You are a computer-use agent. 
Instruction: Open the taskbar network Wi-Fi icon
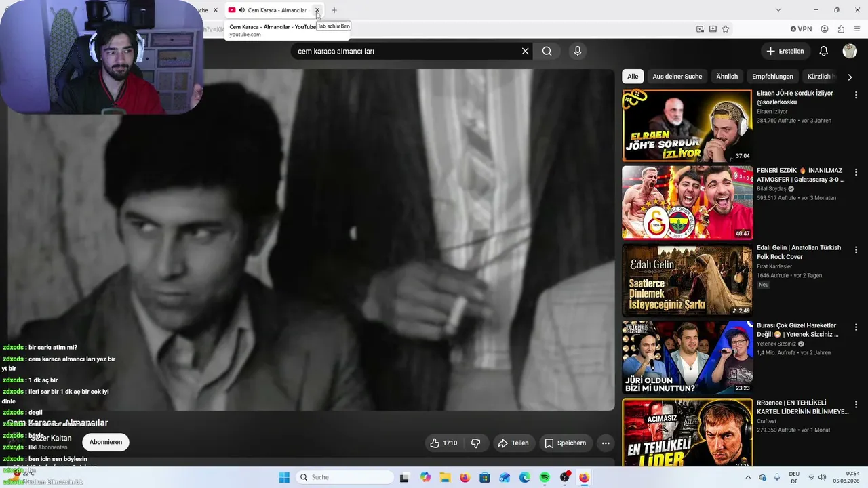coord(811,477)
